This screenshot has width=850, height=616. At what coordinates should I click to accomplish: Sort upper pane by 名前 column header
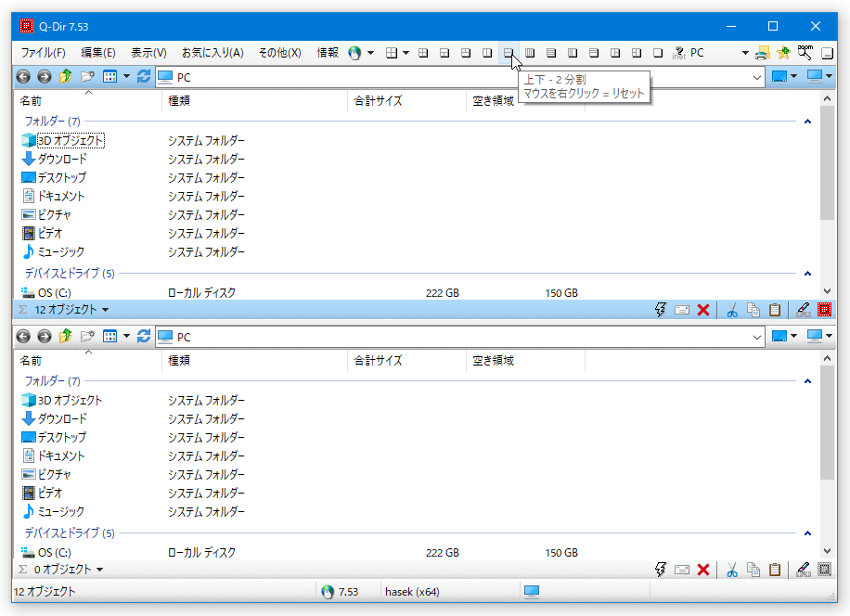(x=88, y=101)
